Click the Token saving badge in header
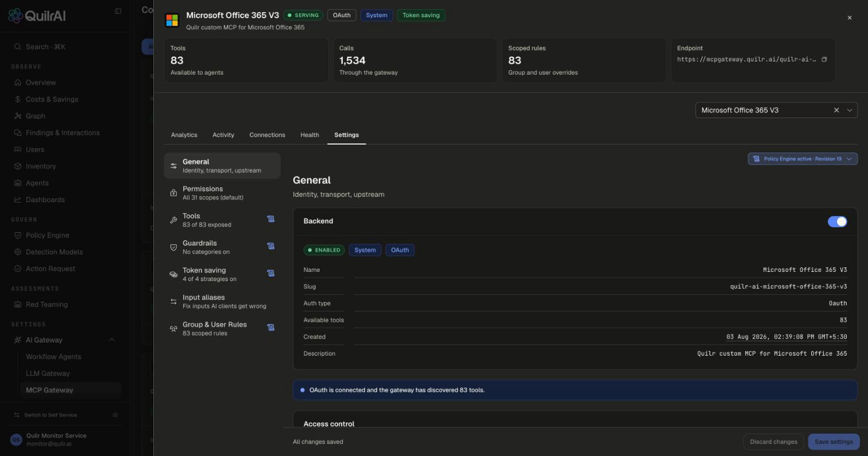 [x=421, y=15]
